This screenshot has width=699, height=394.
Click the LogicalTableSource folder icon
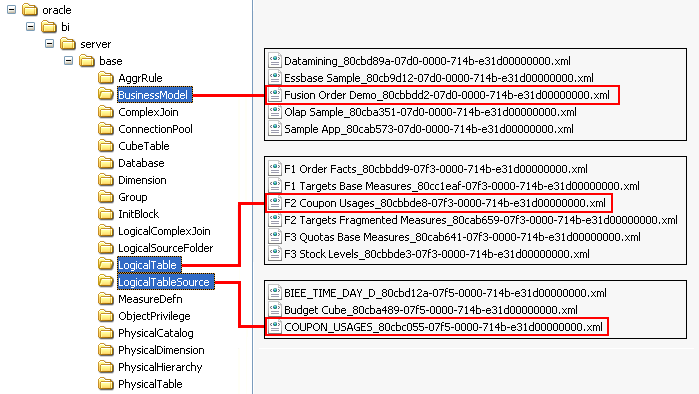tap(106, 282)
